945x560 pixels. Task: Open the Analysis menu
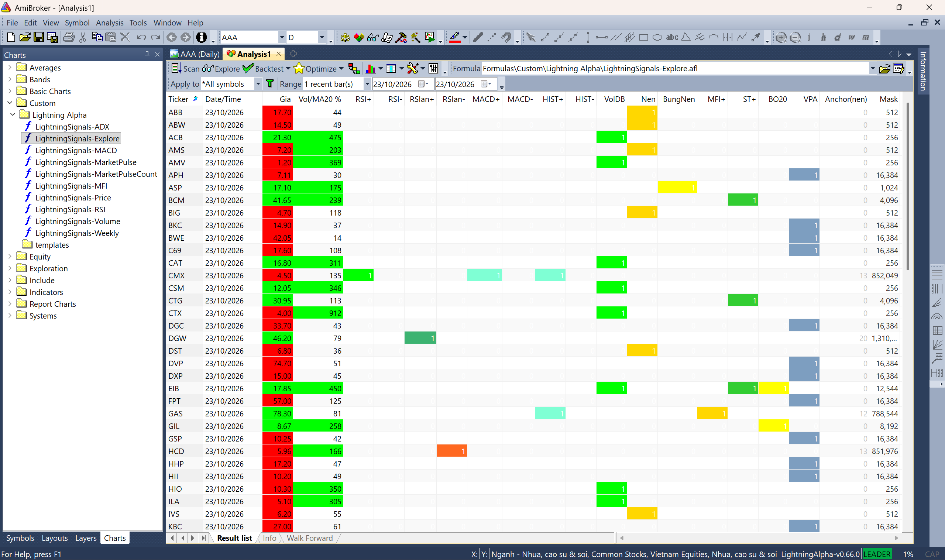(109, 23)
